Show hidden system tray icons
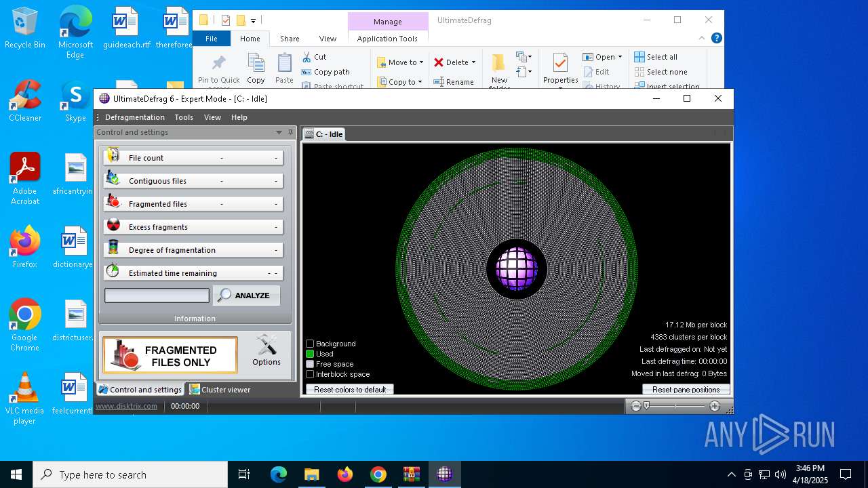Screen dimensions: 868x488 [731, 474]
